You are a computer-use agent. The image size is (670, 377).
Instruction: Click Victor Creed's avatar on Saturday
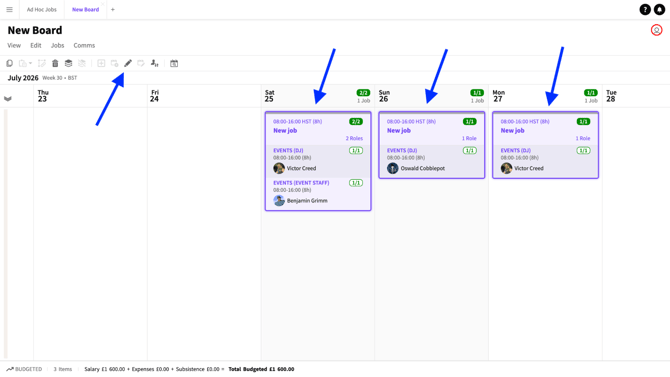pos(279,168)
